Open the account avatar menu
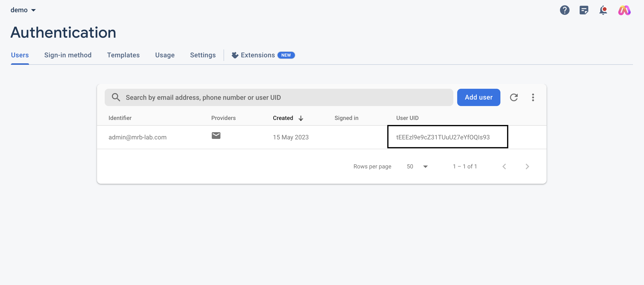644x285 pixels. (x=624, y=10)
